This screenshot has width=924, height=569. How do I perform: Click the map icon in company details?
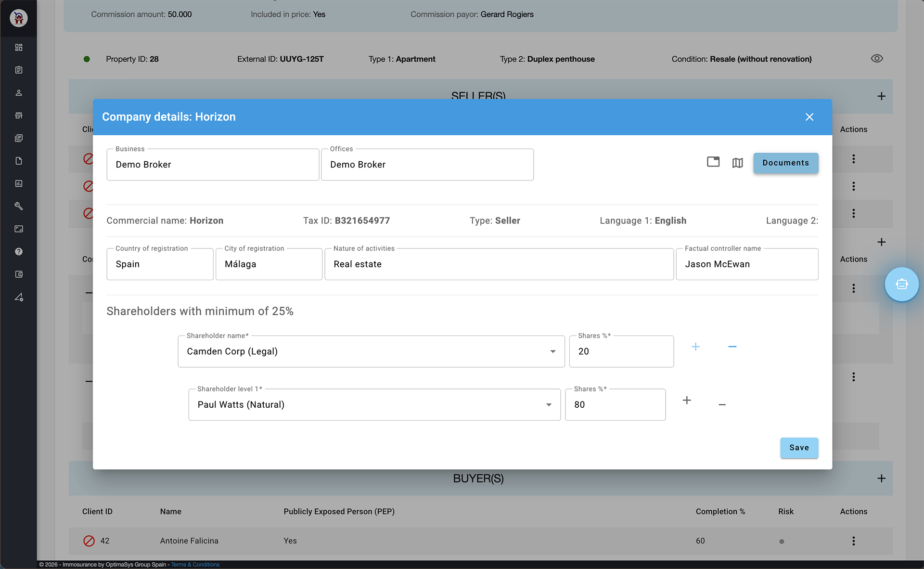[737, 163]
